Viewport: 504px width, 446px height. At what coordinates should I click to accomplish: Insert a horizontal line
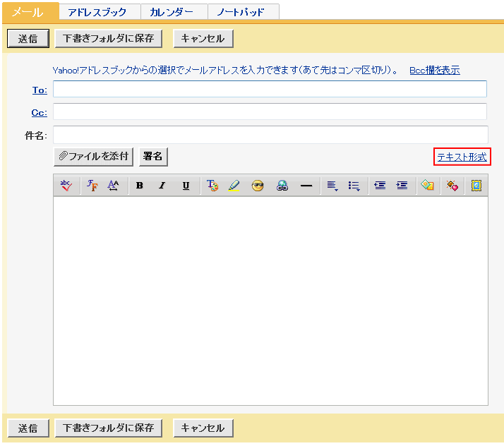306,186
